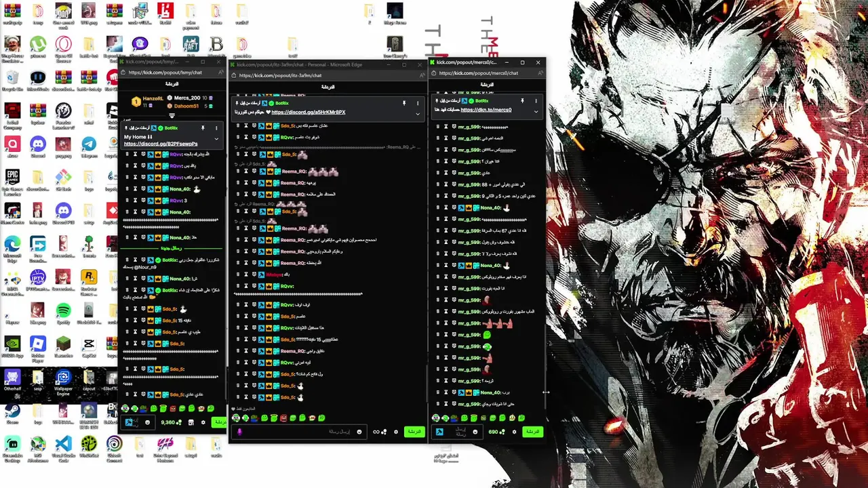868x488 pixels.
Task: Open three-dot menu on mercs0 pinned message
Action: tap(536, 101)
